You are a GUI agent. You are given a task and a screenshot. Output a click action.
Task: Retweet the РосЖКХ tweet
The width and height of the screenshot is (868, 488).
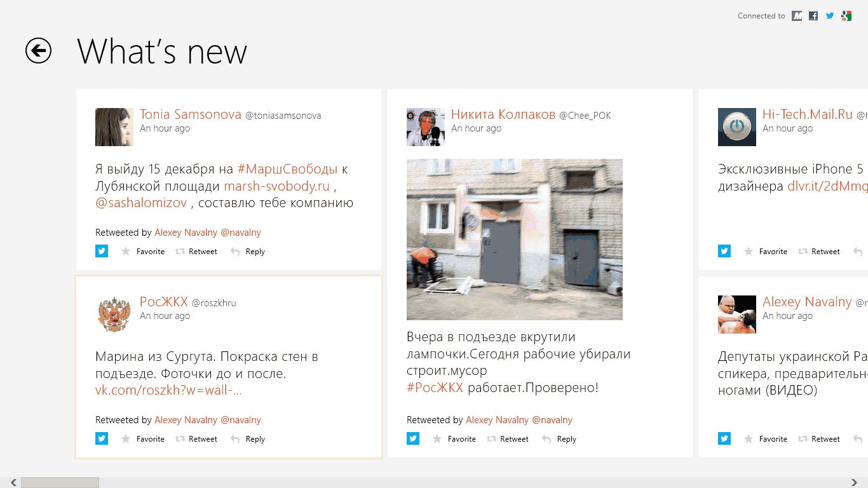(x=196, y=439)
